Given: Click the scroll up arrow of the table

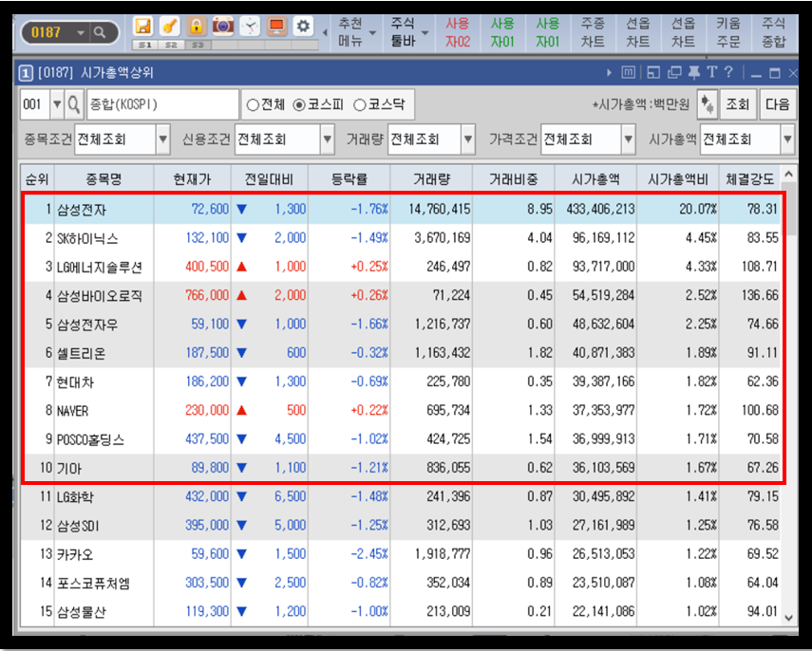Looking at the screenshot, I should (x=788, y=175).
